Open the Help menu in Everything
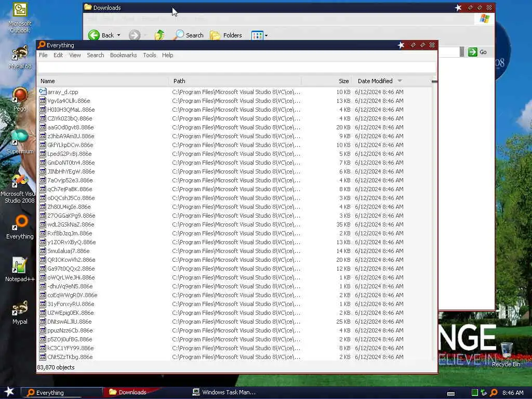 coord(167,55)
